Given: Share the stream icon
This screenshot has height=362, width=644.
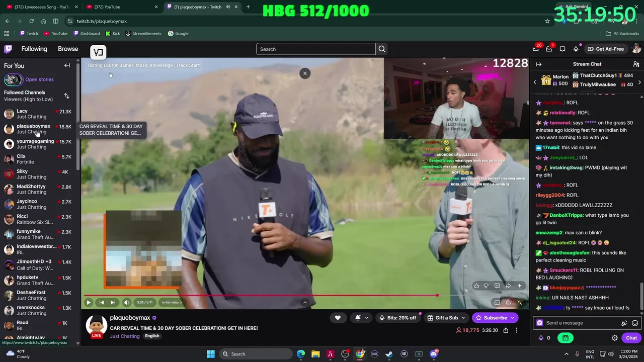Looking at the screenshot, I should (506, 330).
